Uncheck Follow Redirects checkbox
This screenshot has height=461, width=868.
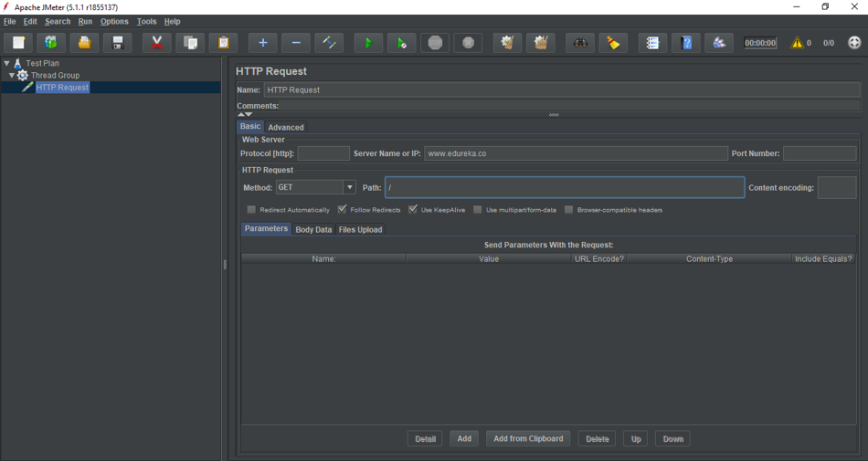342,209
